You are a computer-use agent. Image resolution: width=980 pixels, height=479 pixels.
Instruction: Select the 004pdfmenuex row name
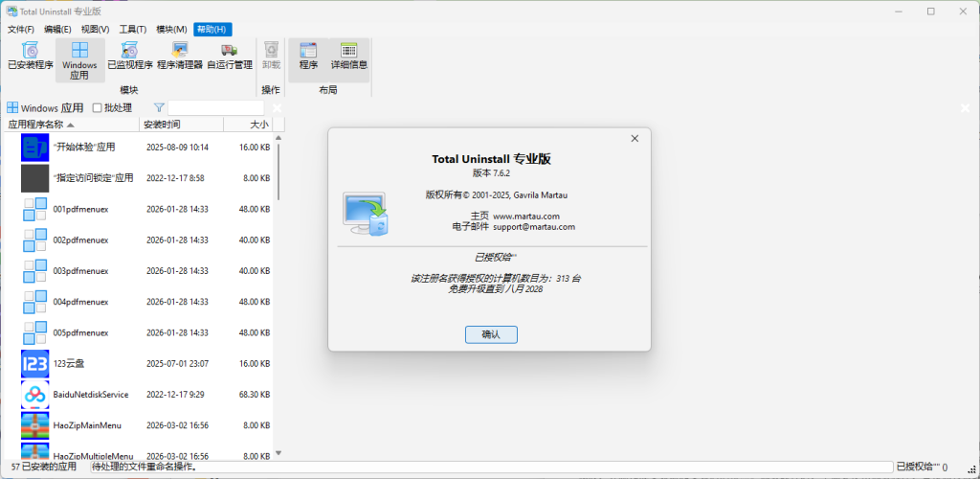pyautogui.click(x=81, y=302)
